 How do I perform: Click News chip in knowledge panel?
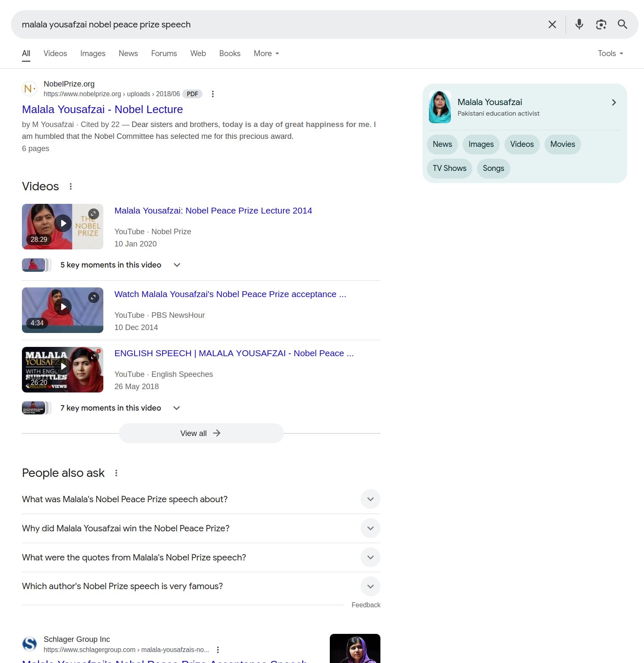442,144
